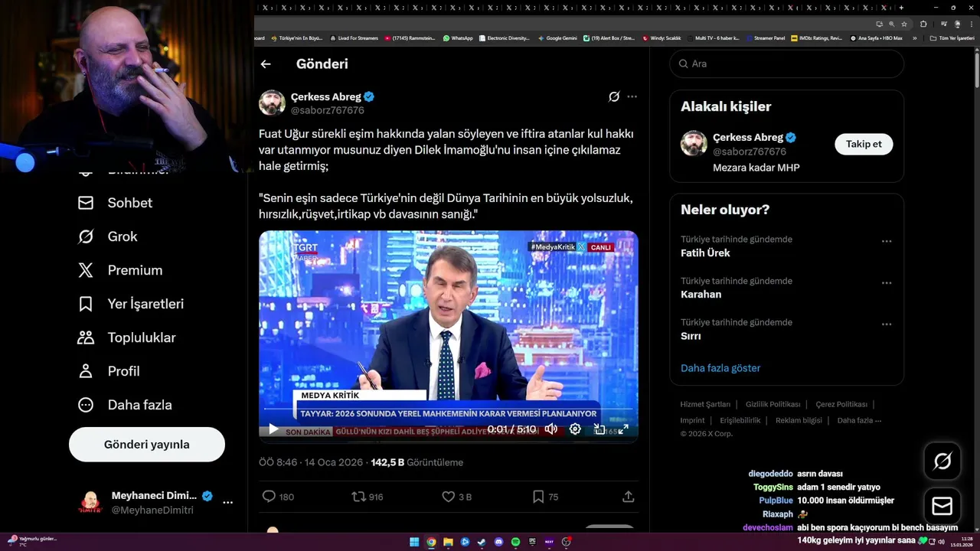This screenshot has width=980, height=551.
Task: Open the Streamer Panel bookmark
Action: point(765,38)
